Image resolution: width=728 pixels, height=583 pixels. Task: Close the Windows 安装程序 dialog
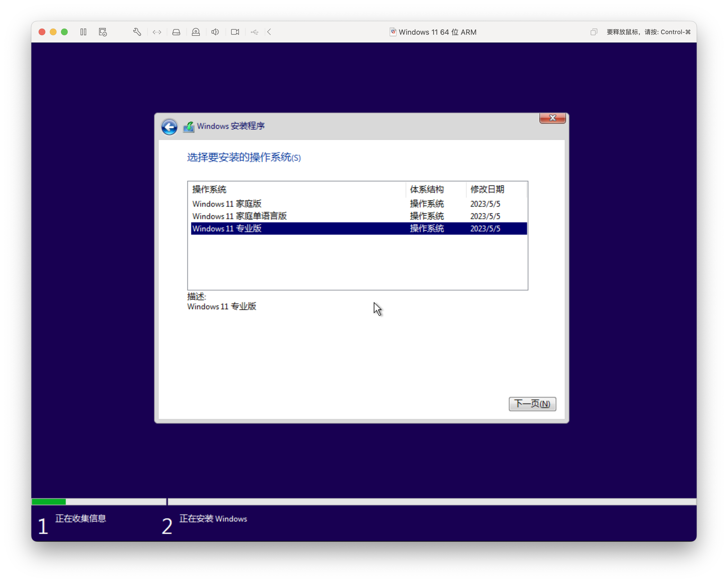(x=552, y=118)
